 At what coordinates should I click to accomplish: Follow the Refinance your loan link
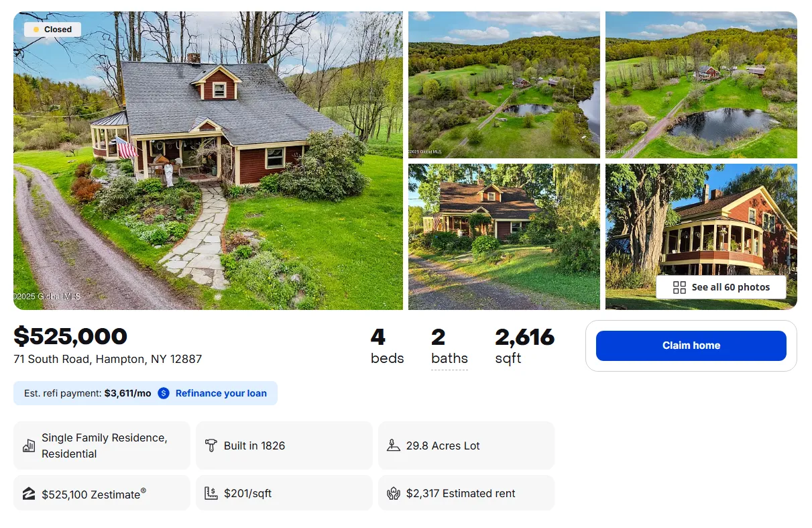(x=221, y=393)
